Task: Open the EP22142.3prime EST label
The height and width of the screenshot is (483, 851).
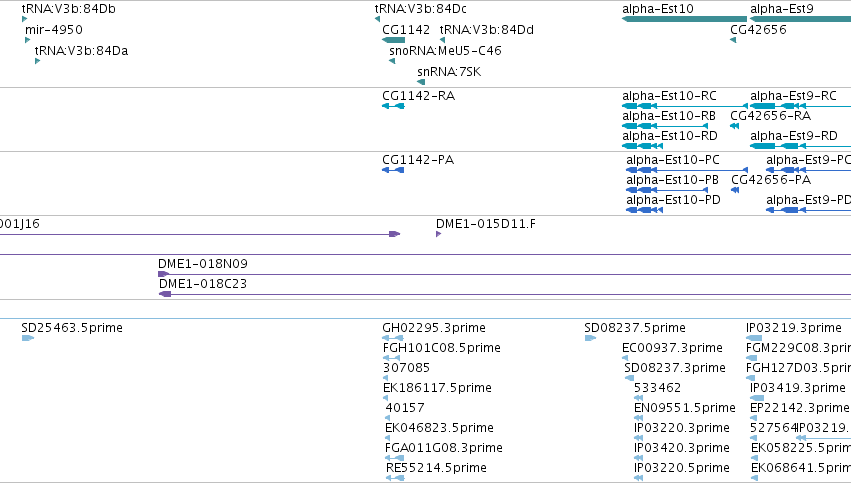Action: [801, 408]
